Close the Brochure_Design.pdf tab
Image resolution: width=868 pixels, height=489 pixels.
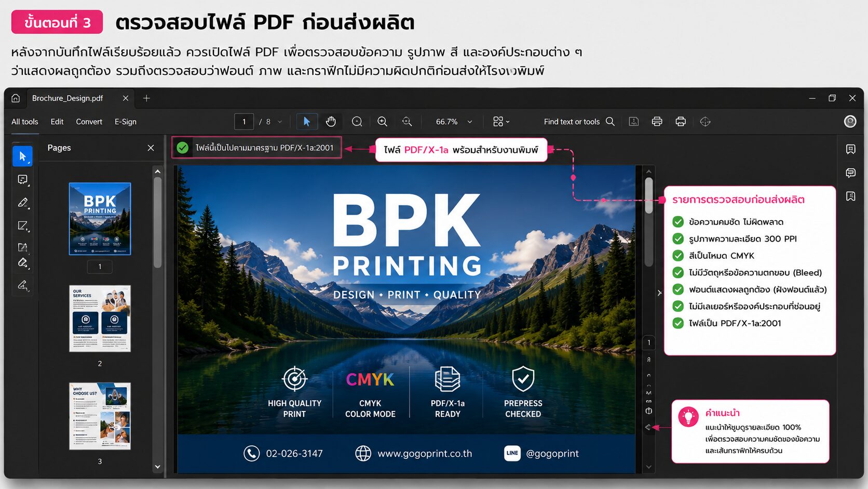(126, 98)
